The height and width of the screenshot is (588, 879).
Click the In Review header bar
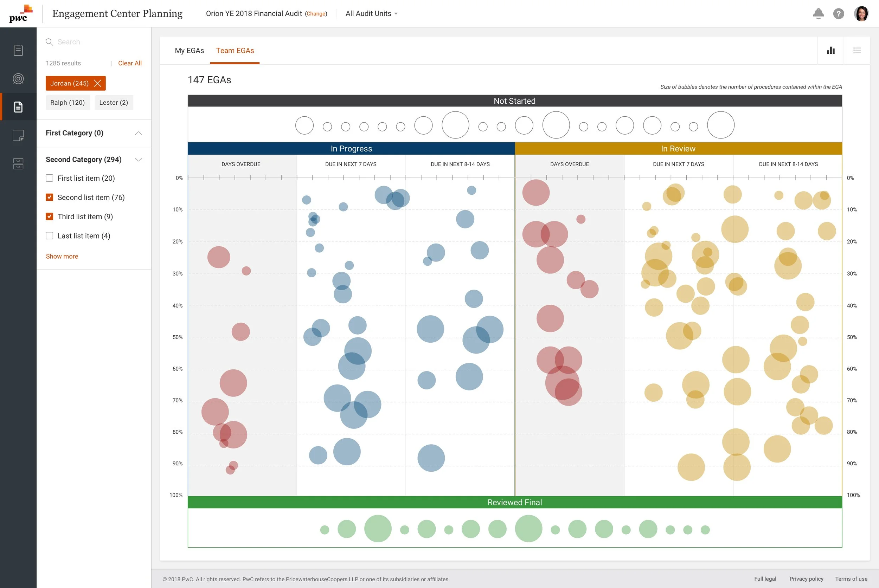(x=678, y=149)
